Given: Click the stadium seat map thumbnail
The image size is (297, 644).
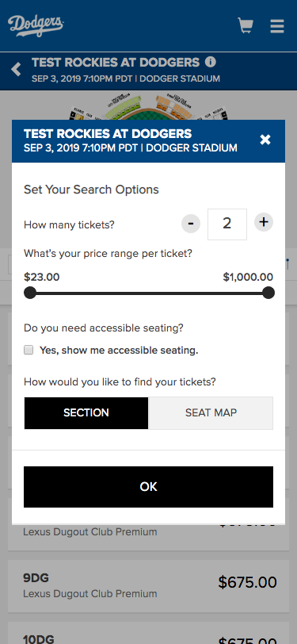Looking at the screenshot, I should pos(149,107).
